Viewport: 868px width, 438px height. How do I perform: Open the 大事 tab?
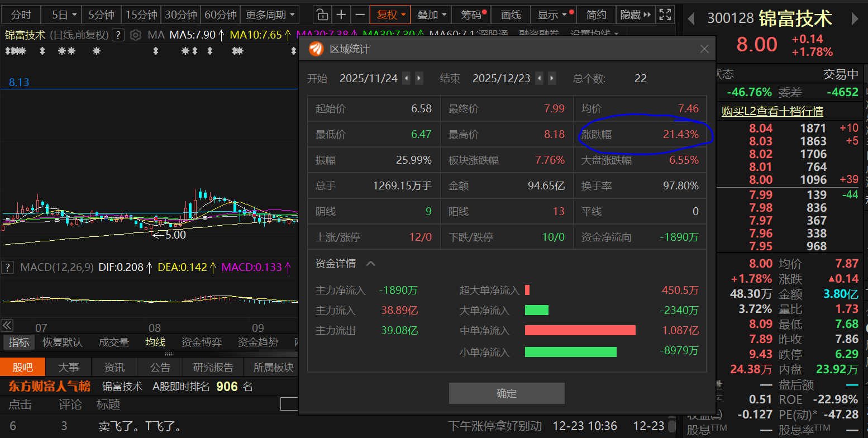pos(69,367)
